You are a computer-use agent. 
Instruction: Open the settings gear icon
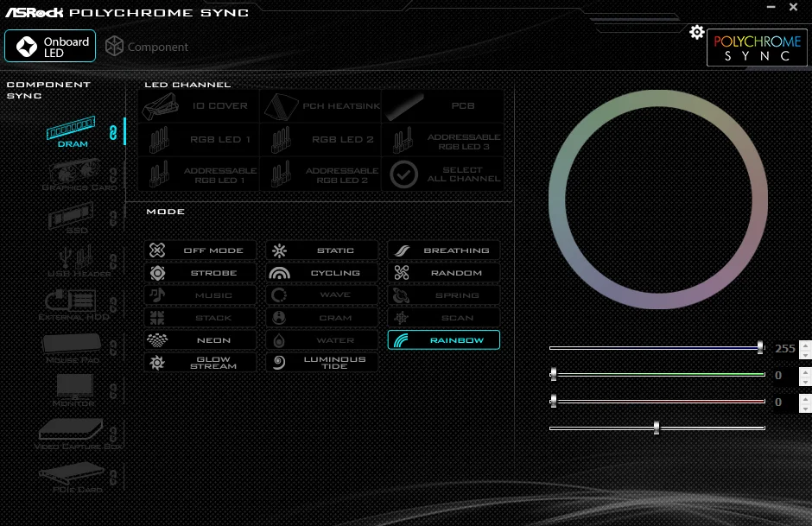696,32
